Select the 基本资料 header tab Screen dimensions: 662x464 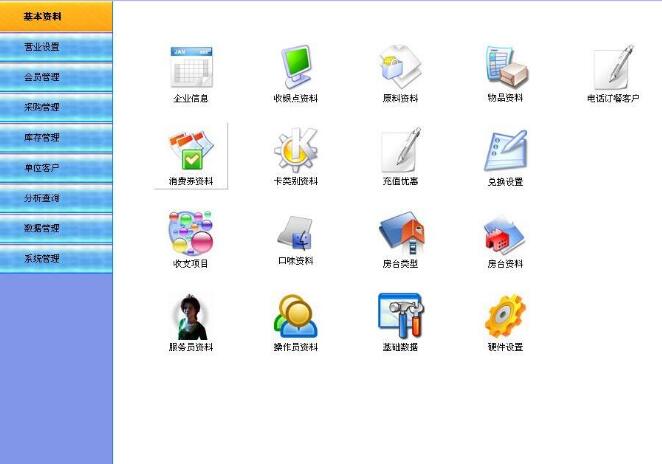point(56,16)
